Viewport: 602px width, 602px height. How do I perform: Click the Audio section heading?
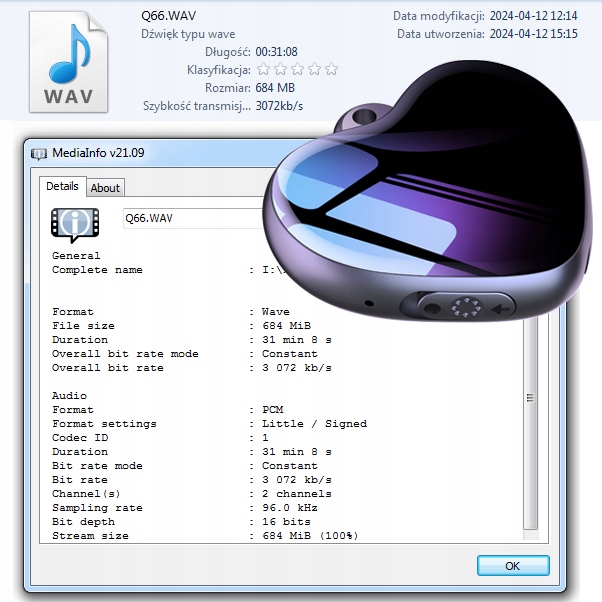coord(69,396)
